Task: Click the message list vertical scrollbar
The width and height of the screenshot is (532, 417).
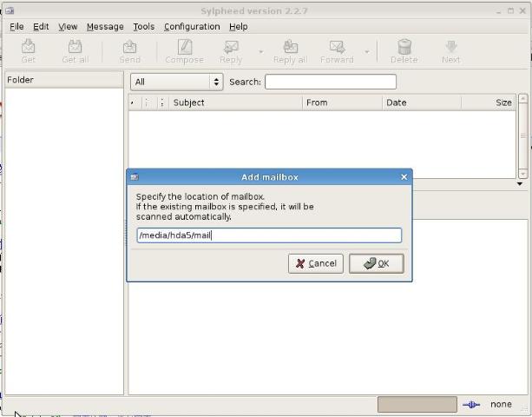Action: tap(522, 136)
